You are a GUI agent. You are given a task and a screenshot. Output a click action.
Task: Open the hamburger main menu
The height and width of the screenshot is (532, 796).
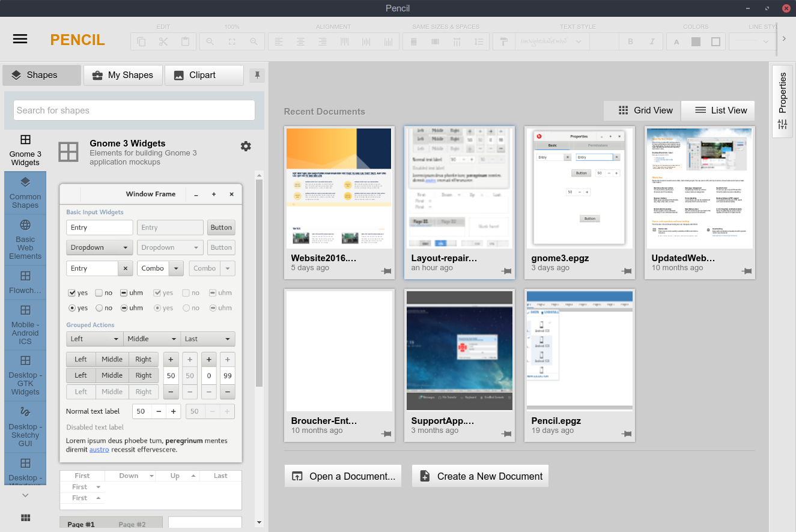pyautogui.click(x=20, y=39)
